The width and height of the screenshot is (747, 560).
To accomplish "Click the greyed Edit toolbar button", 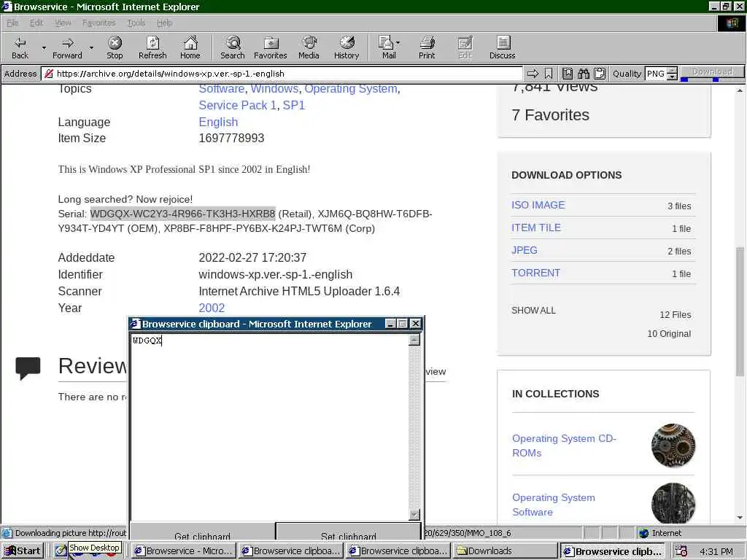I will (x=465, y=47).
